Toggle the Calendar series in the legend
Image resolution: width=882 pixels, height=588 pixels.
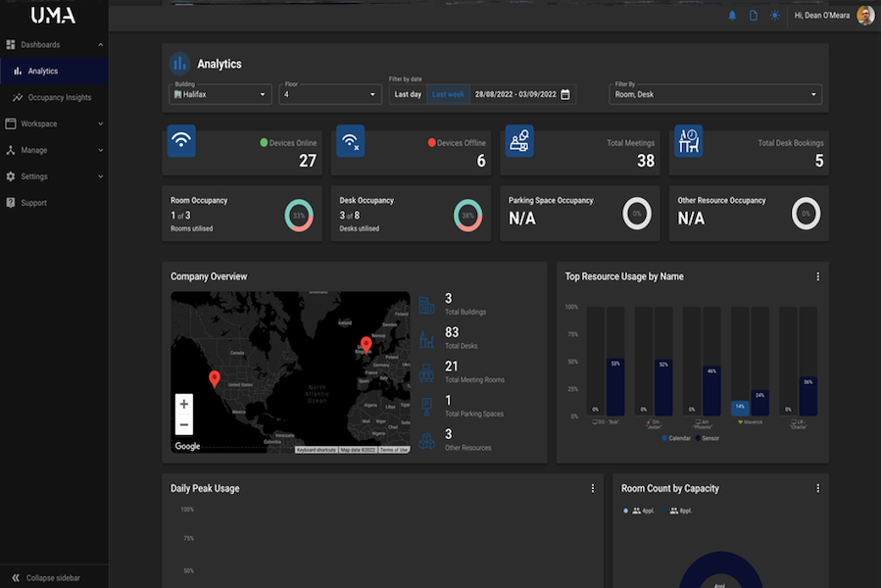coord(676,438)
